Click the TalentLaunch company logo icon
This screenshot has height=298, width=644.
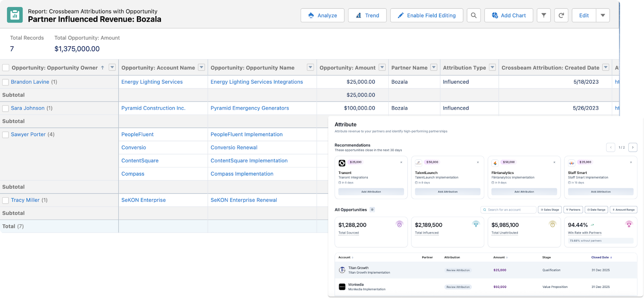(419, 163)
